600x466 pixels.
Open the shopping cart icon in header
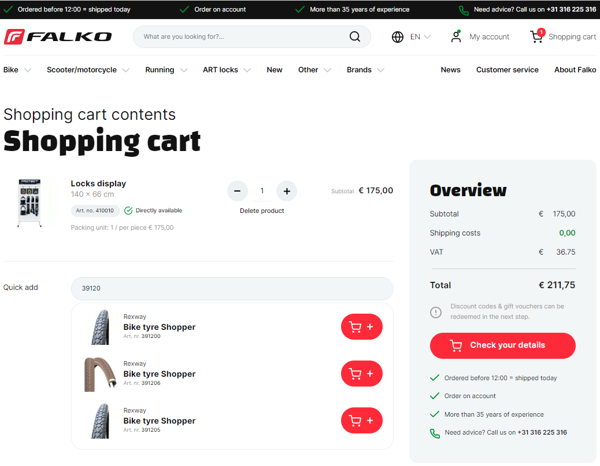537,37
